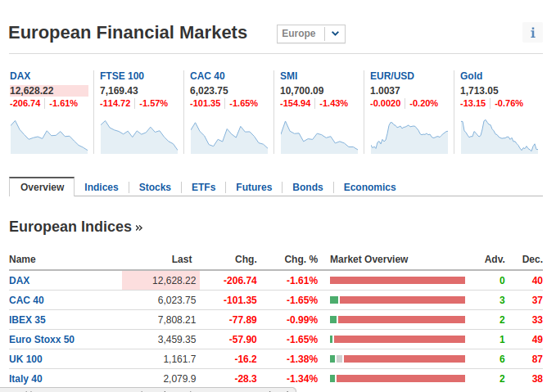Screen dimensions: 556x392
Task: Open the European Indices section heading link
Action: tap(75, 227)
